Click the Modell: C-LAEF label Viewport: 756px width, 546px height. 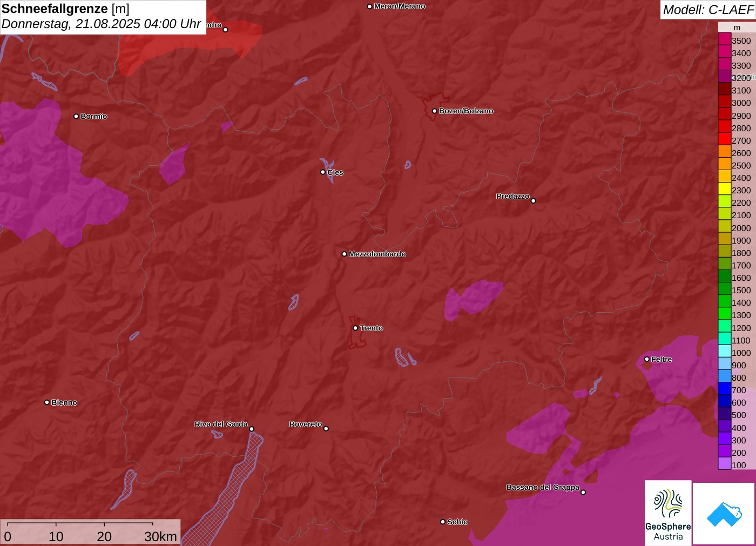708,10
